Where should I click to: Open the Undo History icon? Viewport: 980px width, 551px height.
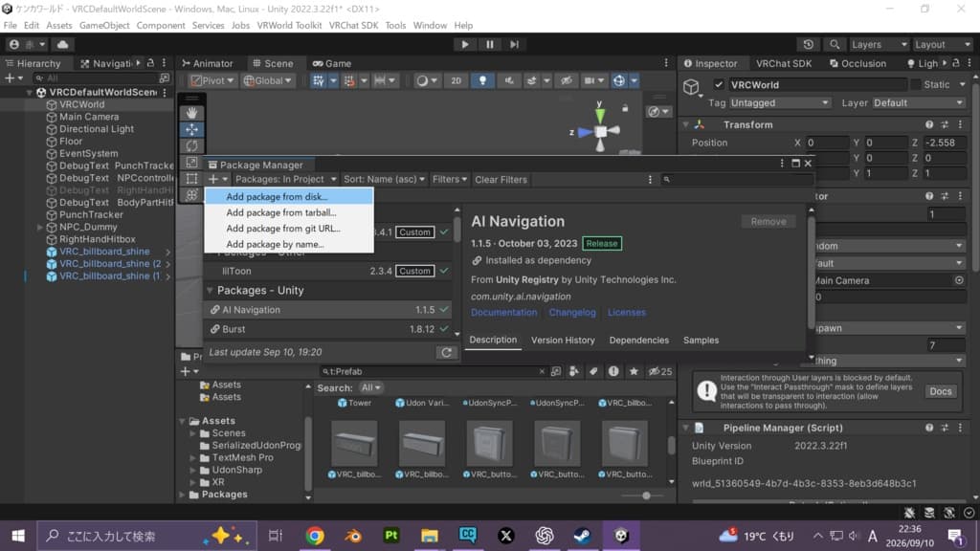click(x=808, y=44)
